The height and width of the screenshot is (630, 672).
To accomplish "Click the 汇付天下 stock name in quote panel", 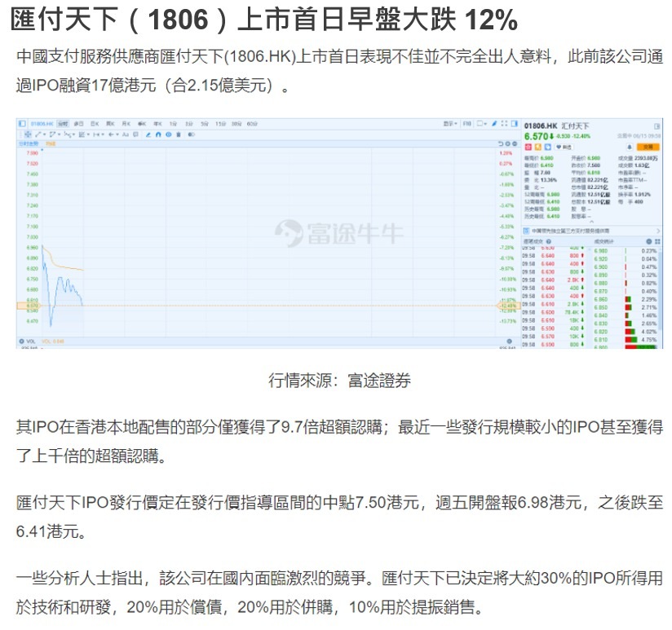I will pos(575,126).
